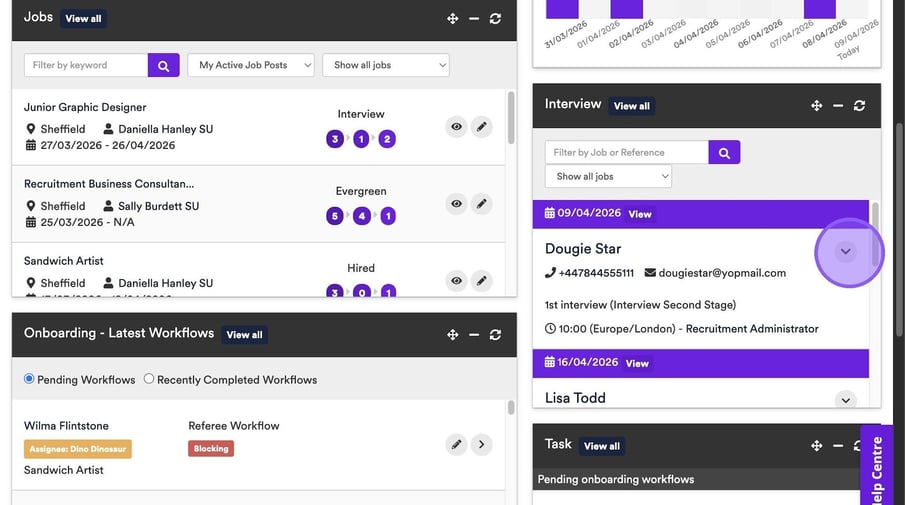Click the 3 applicants stage badge for Junior Graphic Designer
The width and height of the screenshot is (905, 505).
click(x=335, y=139)
